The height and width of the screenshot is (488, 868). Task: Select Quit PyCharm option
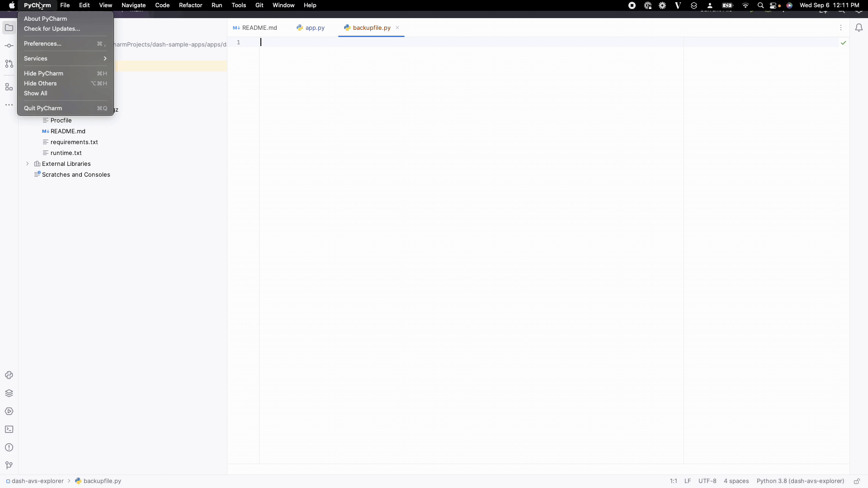pyautogui.click(x=43, y=108)
